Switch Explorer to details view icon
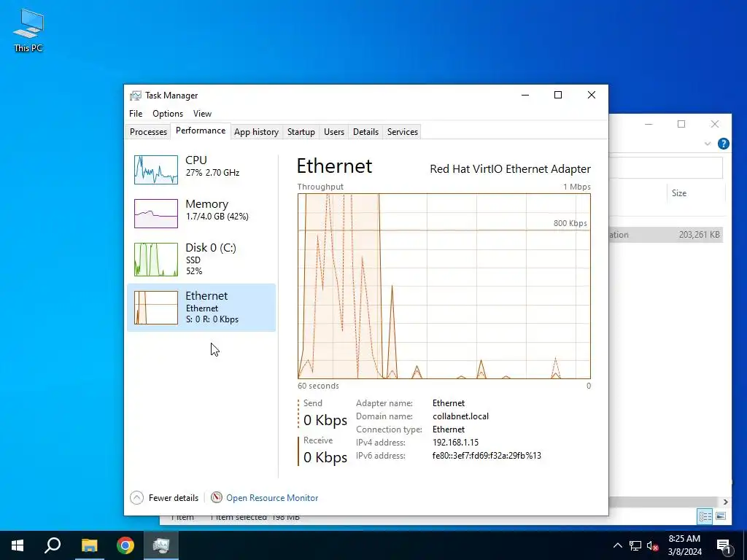The height and width of the screenshot is (560, 747). point(705,516)
